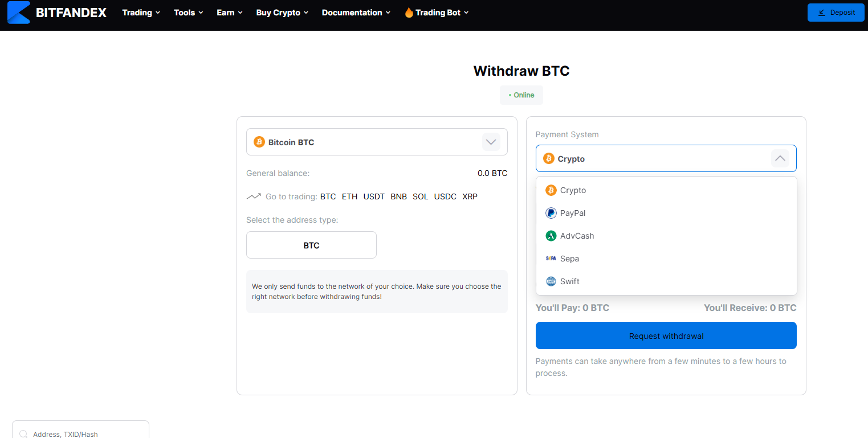Choose Sepa payment system
Screen dimensions: 868x438
tap(666, 259)
